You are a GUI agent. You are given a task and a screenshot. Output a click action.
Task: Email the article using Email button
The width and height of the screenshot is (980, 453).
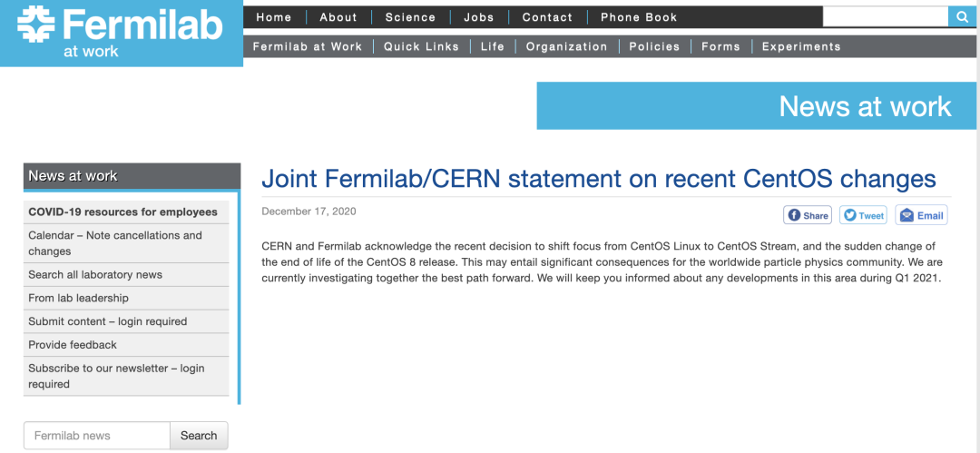click(921, 215)
